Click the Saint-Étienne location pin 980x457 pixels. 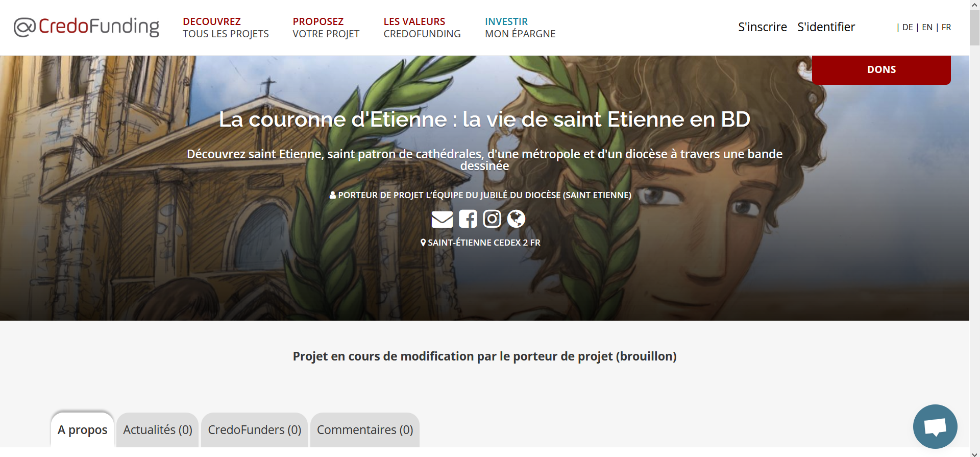423,243
